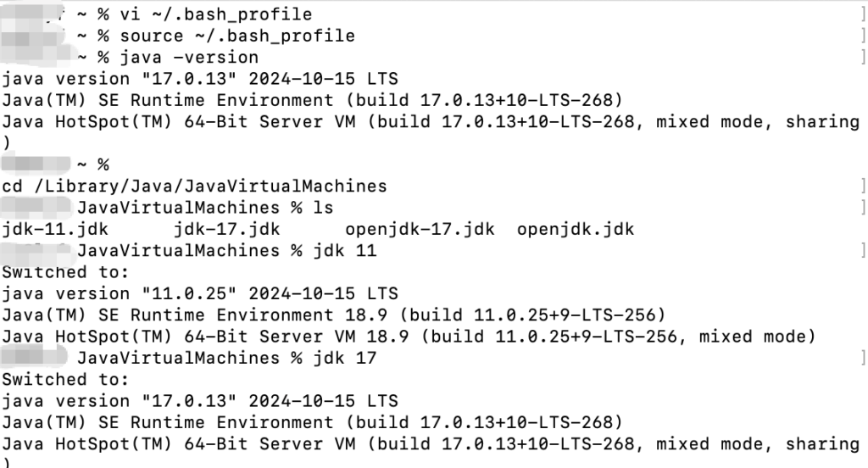Click the first 'Switched to:' message
The height and width of the screenshot is (468, 868).
(65, 272)
